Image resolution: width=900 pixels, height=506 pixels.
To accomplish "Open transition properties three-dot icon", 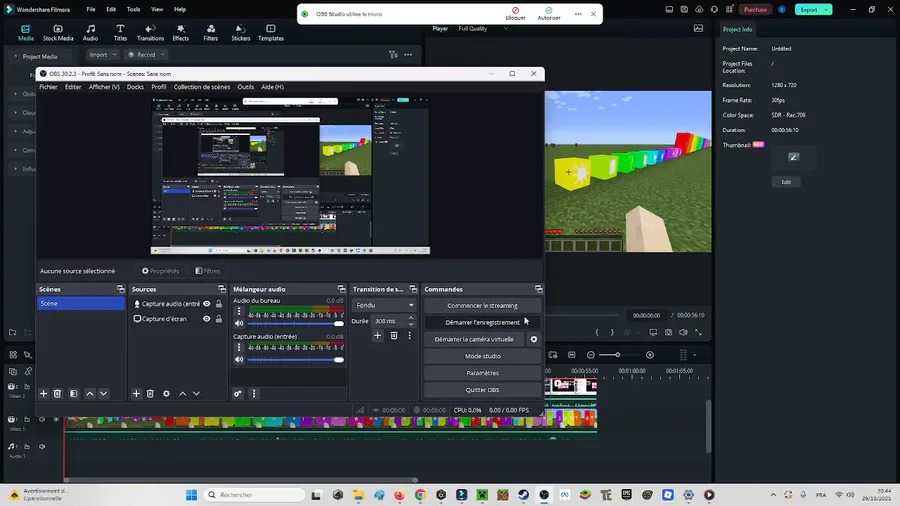I will (409, 336).
